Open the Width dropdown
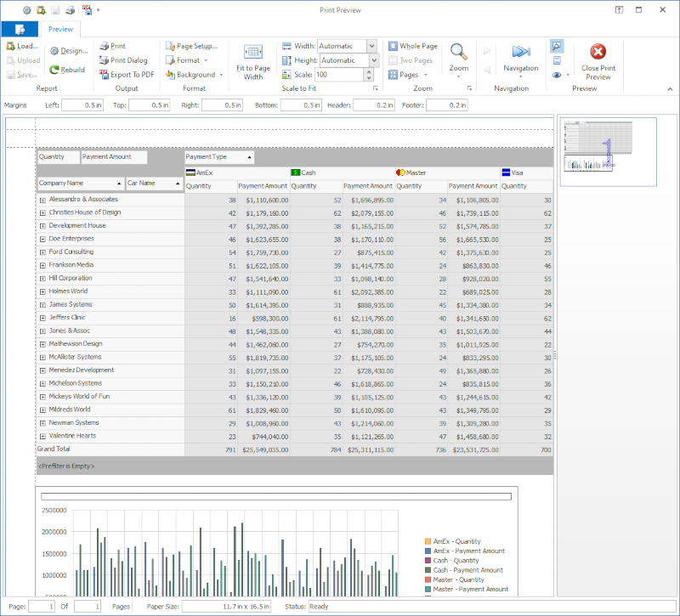This screenshot has height=616, width=680. [371, 46]
